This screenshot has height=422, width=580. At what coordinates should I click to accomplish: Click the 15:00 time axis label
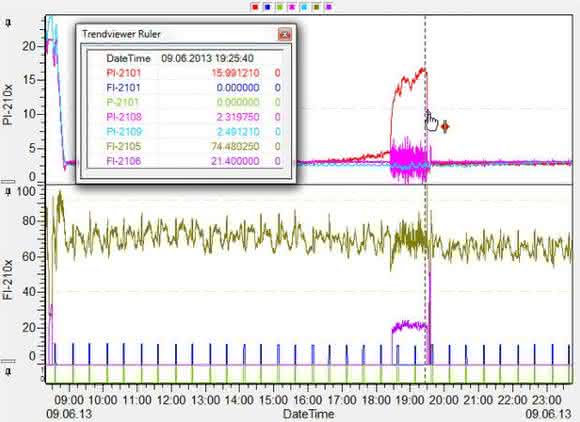[273, 400]
